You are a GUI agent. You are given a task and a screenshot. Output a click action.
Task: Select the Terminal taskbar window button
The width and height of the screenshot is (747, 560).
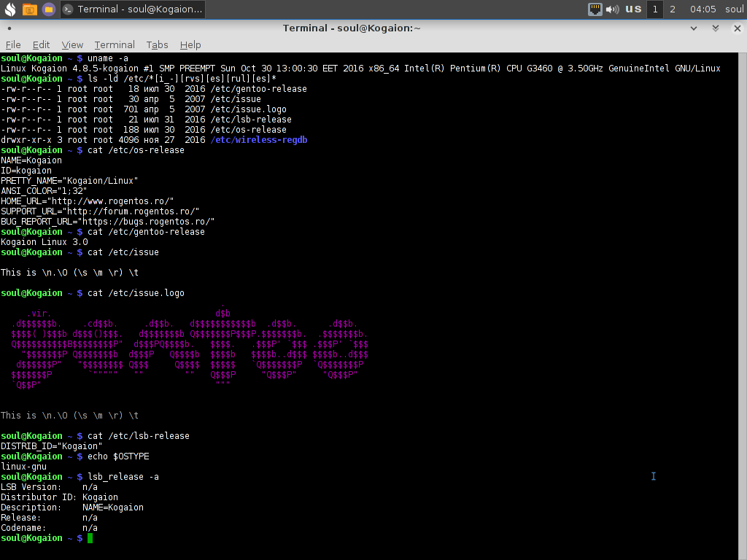[x=133, y=9]
